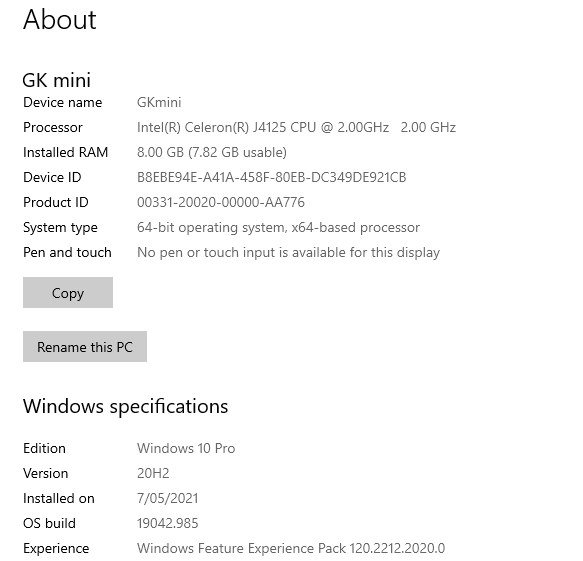Click the Processor label
This screenshot has height=561, width=583.
(53, 128)
